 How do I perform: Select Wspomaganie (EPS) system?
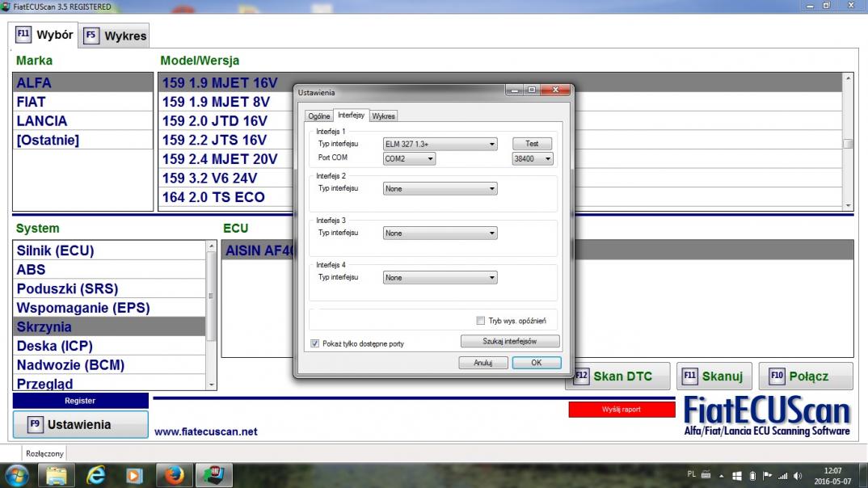pos(109,308)
